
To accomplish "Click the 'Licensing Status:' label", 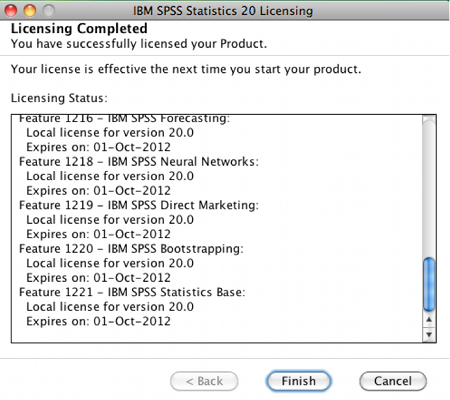I will tap(59, 98).
